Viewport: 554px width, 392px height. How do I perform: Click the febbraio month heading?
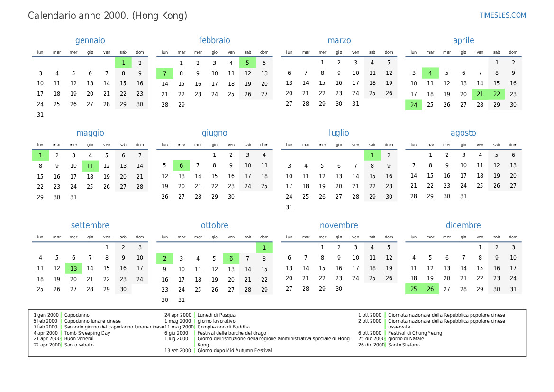215,40
